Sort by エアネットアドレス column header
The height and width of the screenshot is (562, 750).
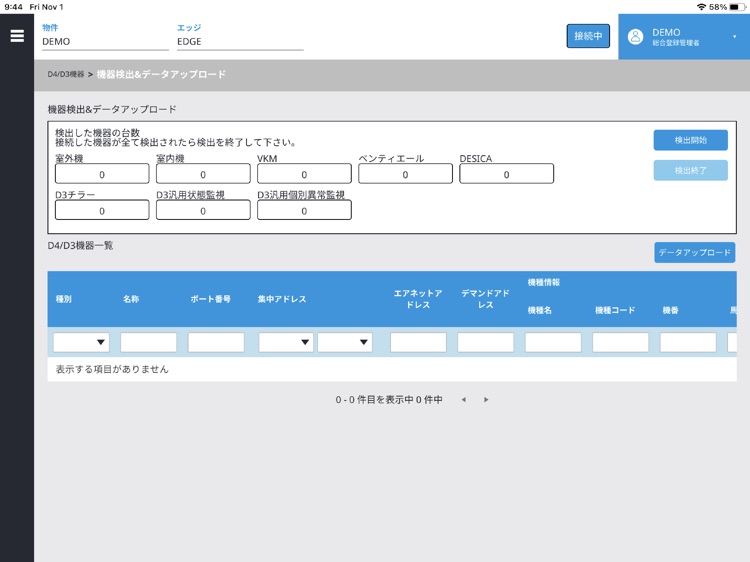click(x=418, y=299)
